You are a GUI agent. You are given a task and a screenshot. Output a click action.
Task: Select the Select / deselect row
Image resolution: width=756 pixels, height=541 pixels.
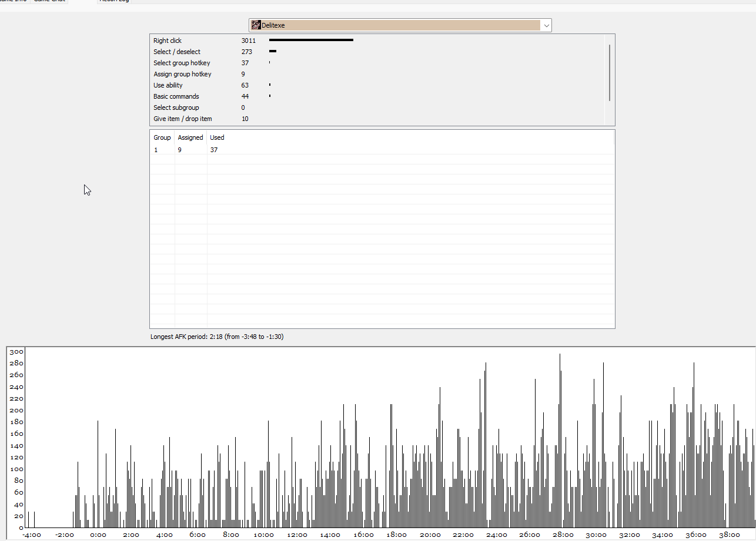(377, 52)
